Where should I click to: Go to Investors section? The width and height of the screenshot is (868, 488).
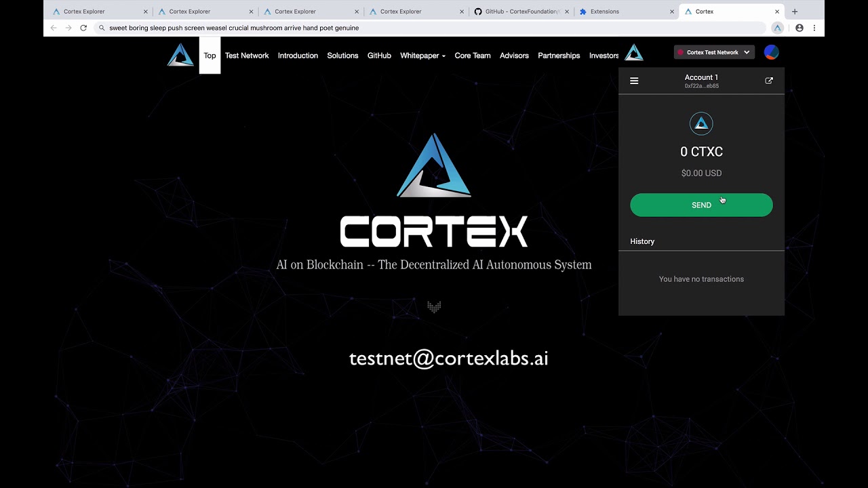click(x=604, y=56)
